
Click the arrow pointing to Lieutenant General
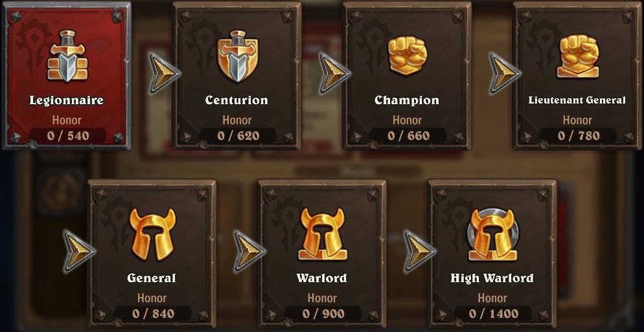505,73
